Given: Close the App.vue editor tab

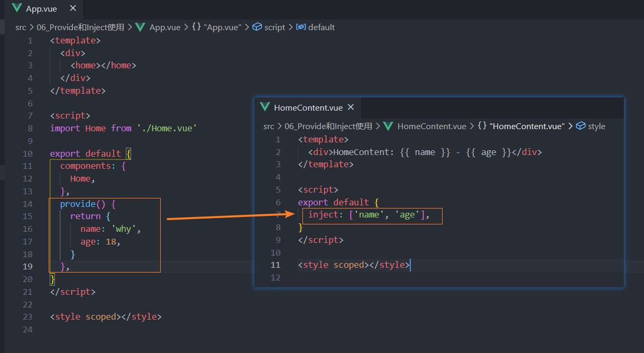Looking at the screenshot, I should coord(73,8).
